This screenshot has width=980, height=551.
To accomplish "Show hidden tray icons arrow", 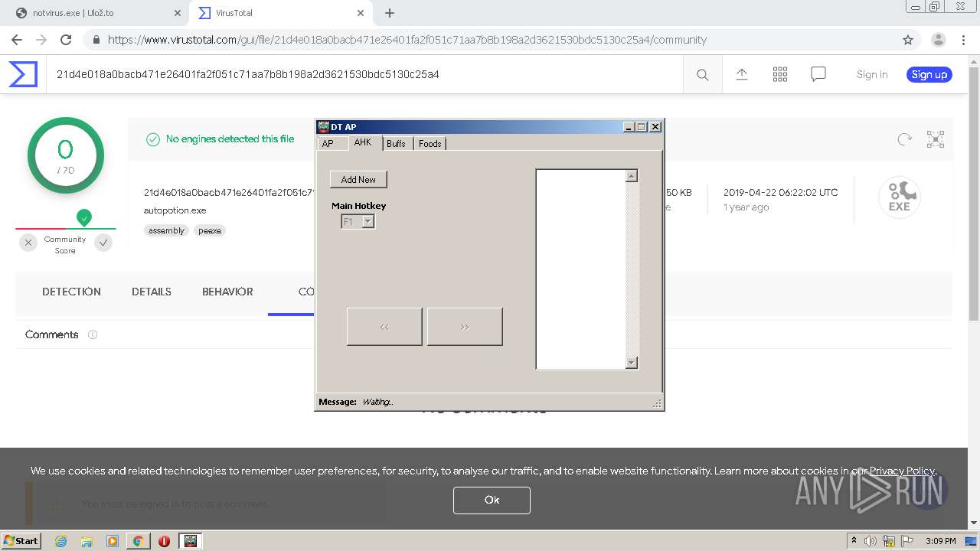I will click(854, 541).
